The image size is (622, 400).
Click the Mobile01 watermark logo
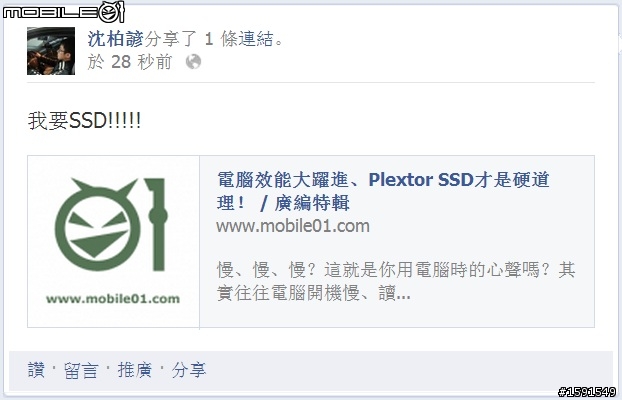pyautogui.click(x=63, y=12)
